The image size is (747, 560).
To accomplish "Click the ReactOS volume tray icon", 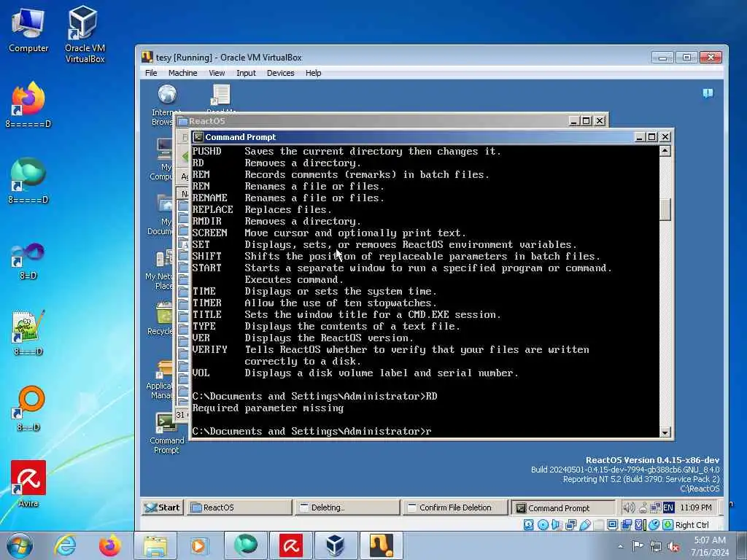I will pyautogui.click(x=628, y=507).
